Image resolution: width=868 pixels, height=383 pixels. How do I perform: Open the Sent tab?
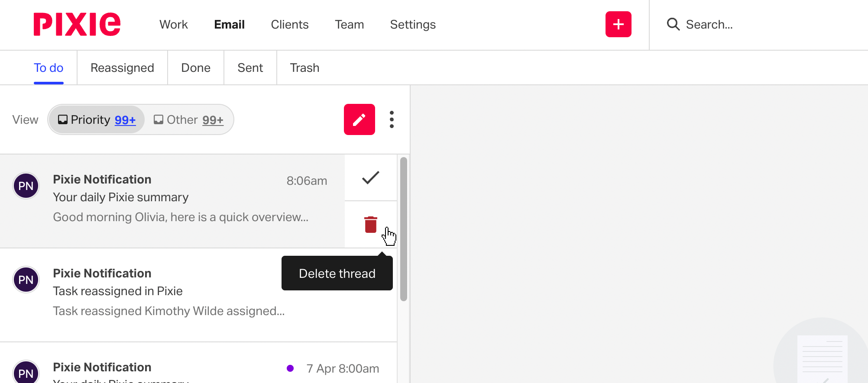250,68
